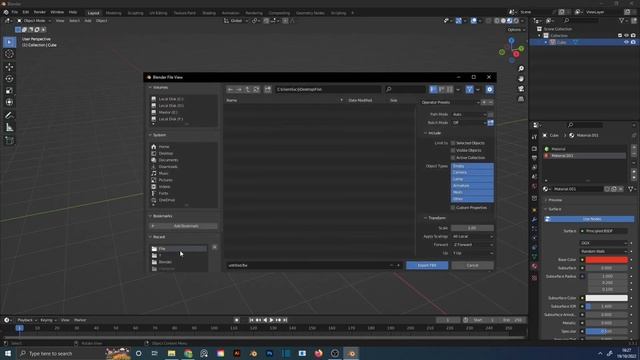Enable the Custom Properties checkbox
This screenshot has width=640, height=360.
point(453,207)
